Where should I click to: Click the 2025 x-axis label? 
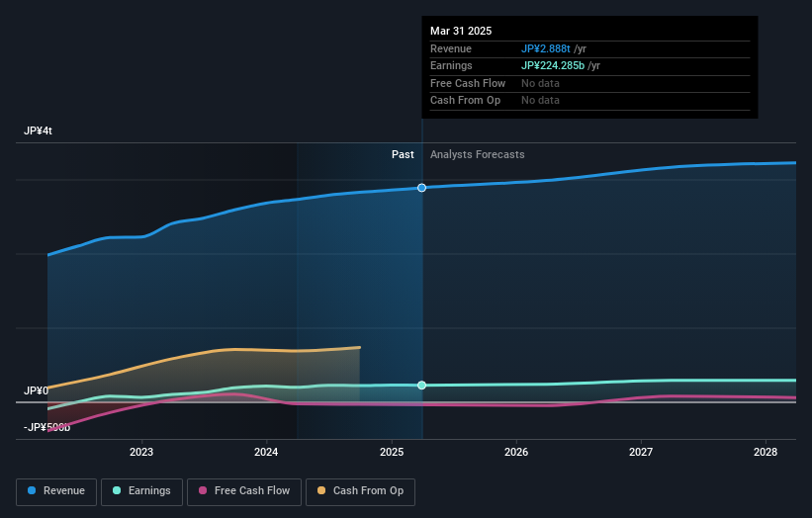[x=392, y=452]
